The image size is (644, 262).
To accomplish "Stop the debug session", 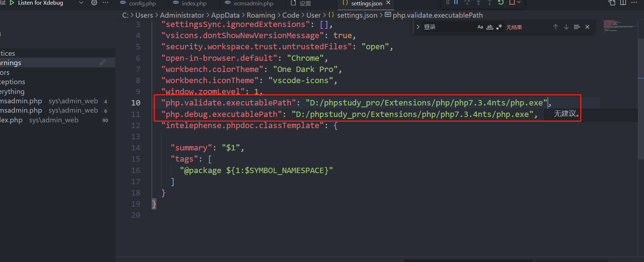I will (x=512, y=3).
